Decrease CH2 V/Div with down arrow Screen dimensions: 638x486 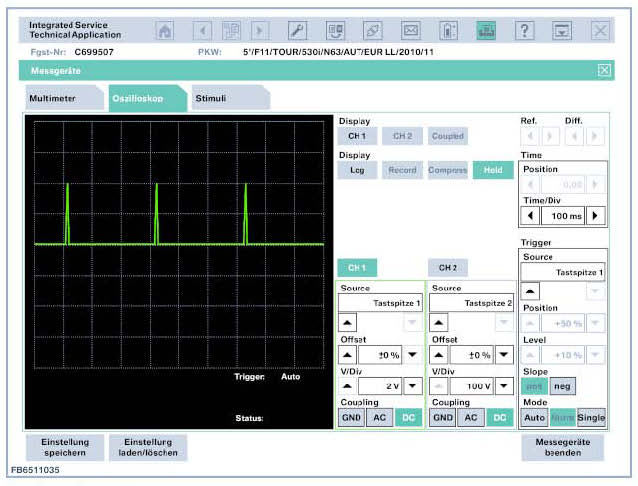(504, 386)
